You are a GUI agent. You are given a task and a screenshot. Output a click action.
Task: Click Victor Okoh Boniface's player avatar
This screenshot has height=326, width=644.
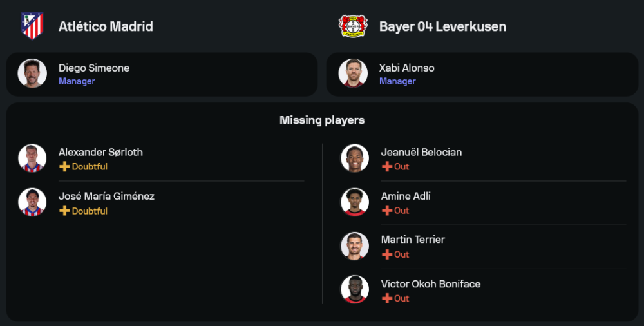tap(355, 290)
